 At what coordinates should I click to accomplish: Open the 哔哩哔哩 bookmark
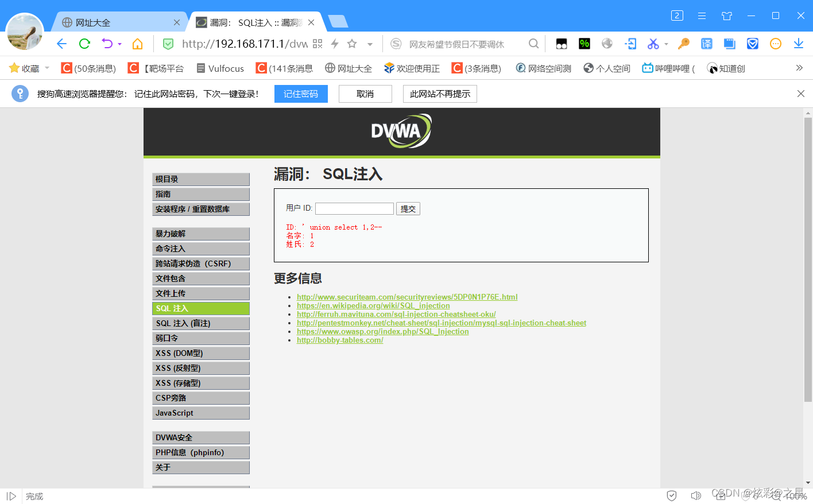[668, 68]
